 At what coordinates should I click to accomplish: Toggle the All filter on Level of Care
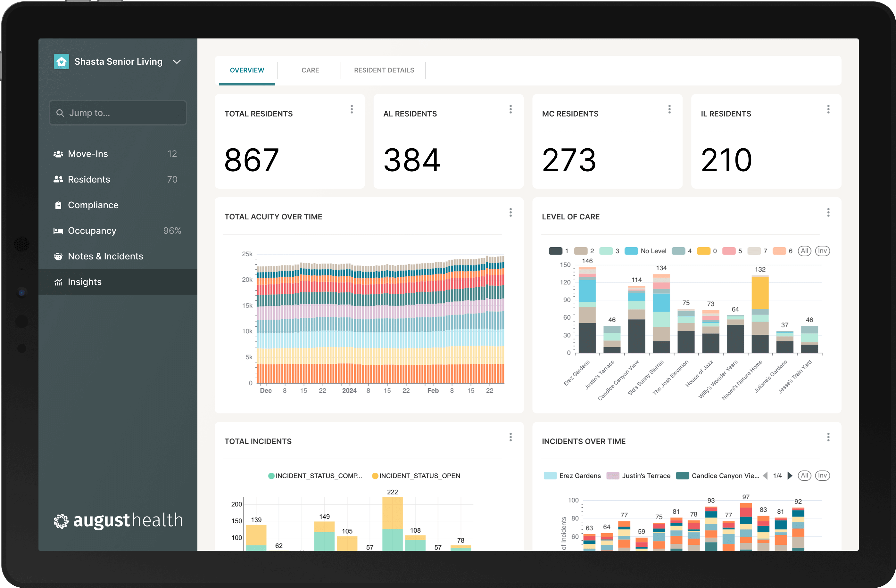pyautogui.click(x=805, y=251)
